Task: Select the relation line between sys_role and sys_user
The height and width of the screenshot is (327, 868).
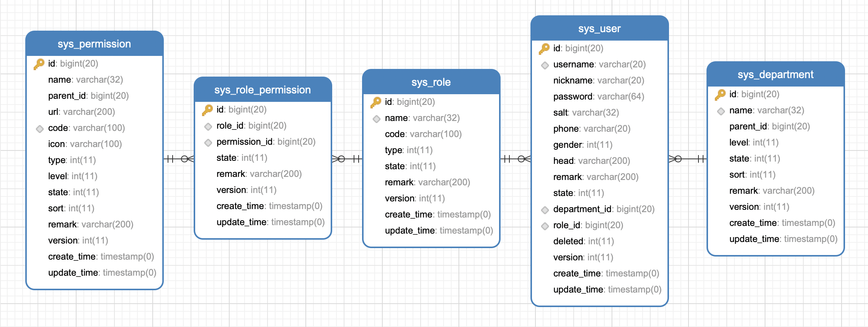Action: click(x=516, y=159)
